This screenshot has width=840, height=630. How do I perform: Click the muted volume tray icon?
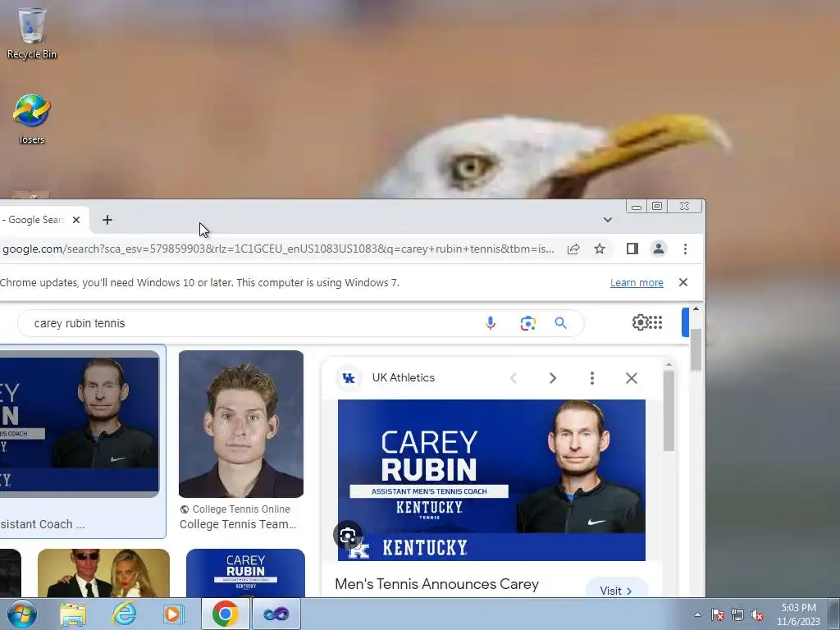(757, 614)
